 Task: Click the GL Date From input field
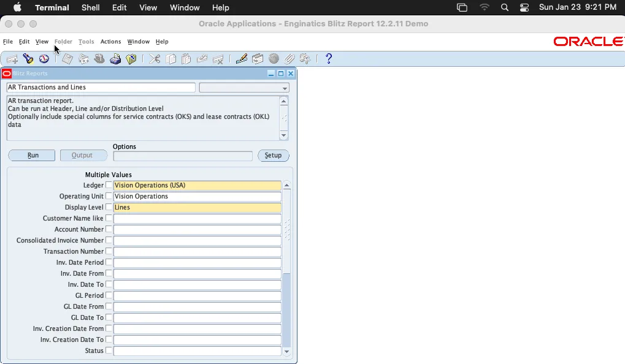pos(197,306)
